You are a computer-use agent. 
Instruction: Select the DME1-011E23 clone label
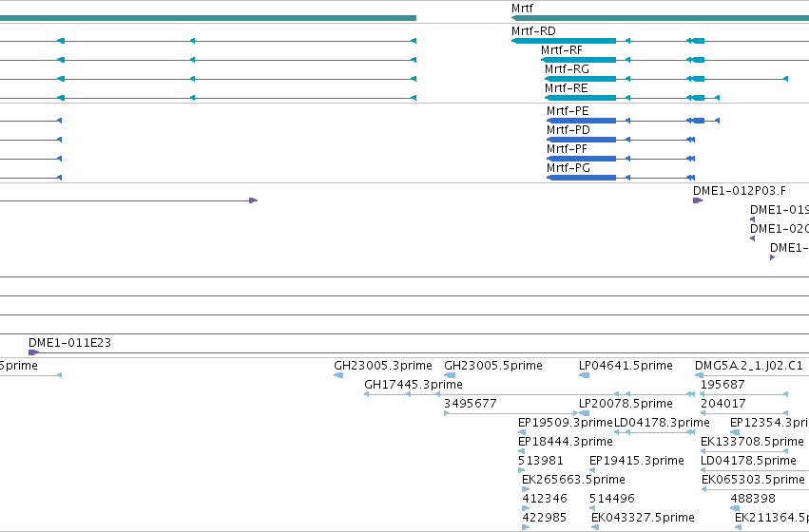click(69, 343)
